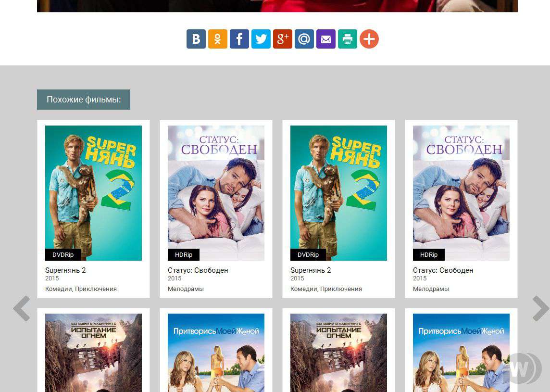550x392 pixels.
Task: Open the first 'Притворись моей женой' poster
Action: tap(216, 353)
